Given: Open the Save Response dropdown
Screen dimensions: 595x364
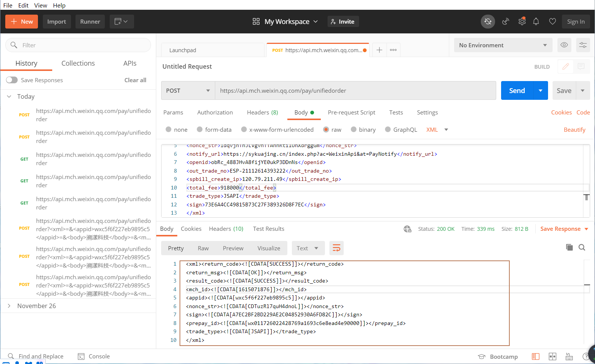Looking at the screenshot, I should 564,229.
